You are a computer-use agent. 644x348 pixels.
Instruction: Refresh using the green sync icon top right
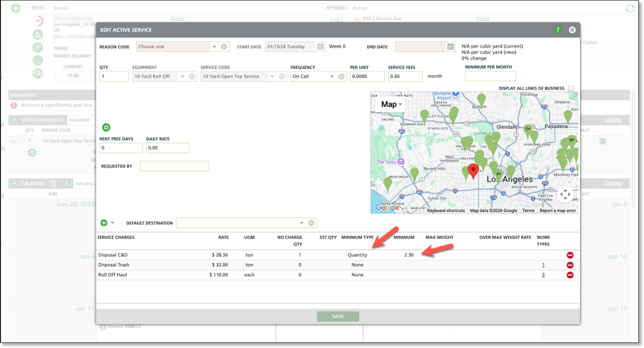click(630, 8)
